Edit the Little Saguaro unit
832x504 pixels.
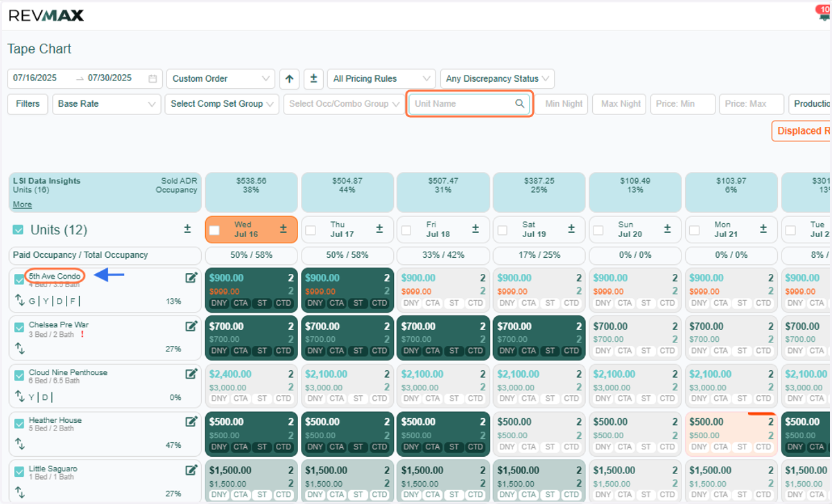(191, 470)
